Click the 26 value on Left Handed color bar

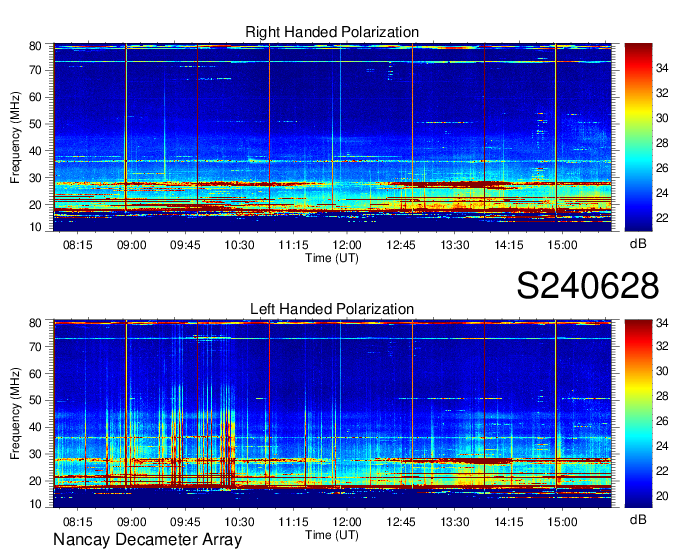pos(662,421)
